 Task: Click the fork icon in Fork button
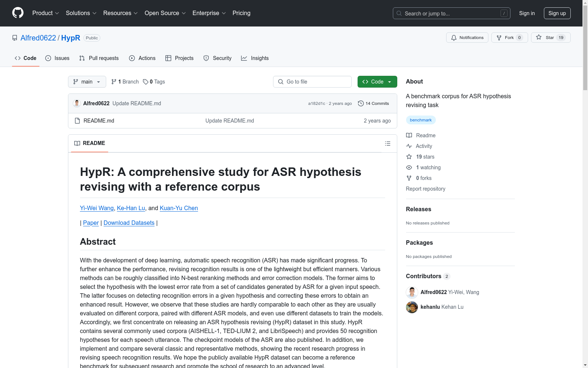(x=499, y=38)
